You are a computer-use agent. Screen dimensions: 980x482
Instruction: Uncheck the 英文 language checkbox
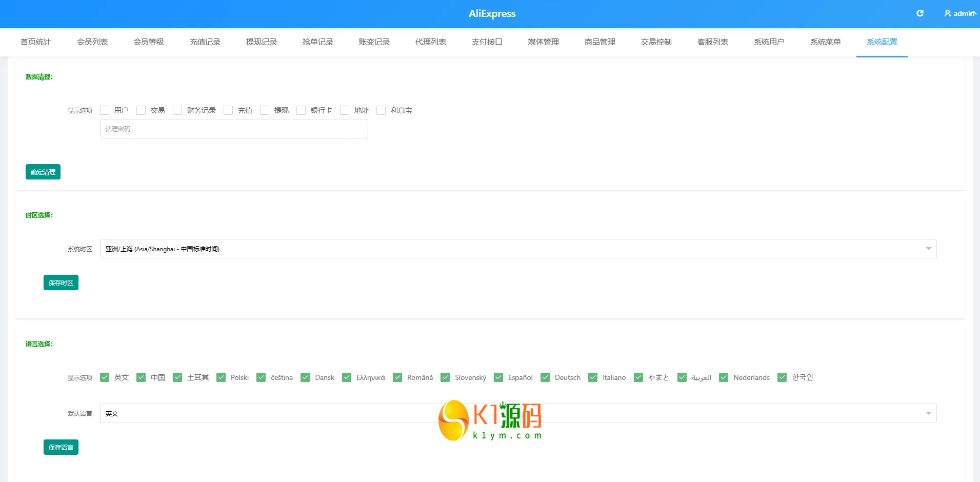105,377
